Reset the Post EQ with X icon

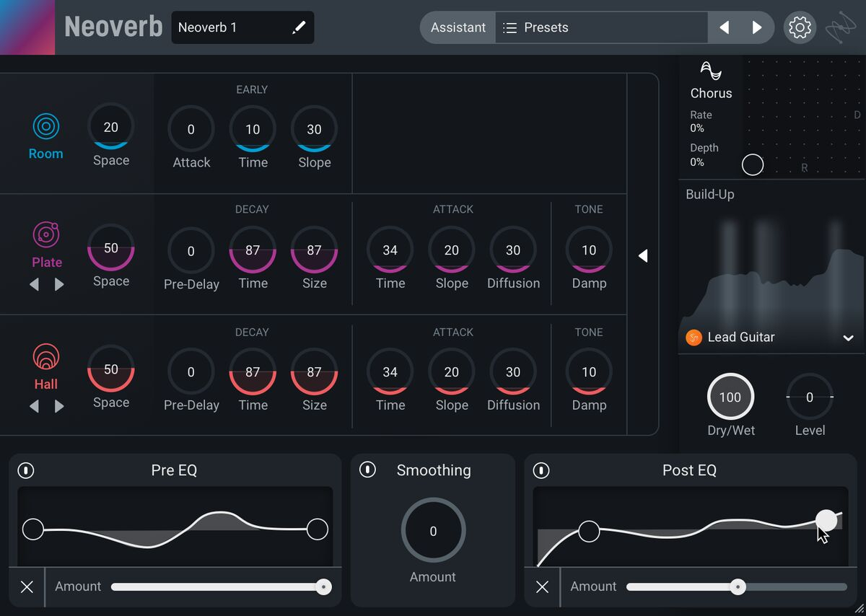click(542, 586)
